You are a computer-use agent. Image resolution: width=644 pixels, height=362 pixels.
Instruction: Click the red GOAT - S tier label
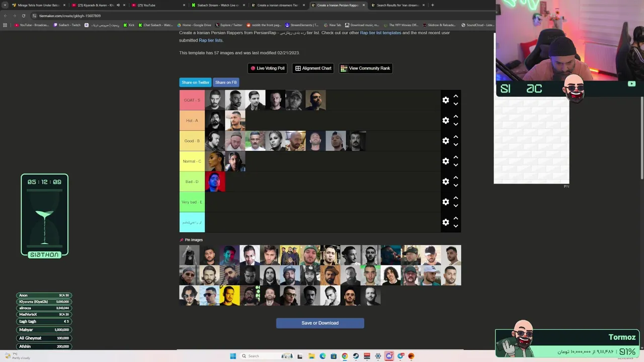(x=192, y=100)
